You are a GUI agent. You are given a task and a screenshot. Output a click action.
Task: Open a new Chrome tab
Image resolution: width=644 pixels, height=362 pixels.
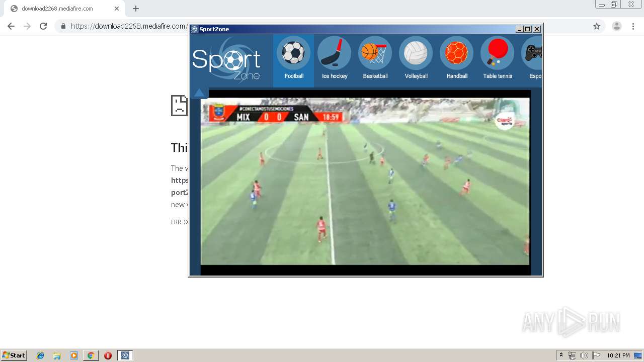pyautogui.click(x=136, y=9)
